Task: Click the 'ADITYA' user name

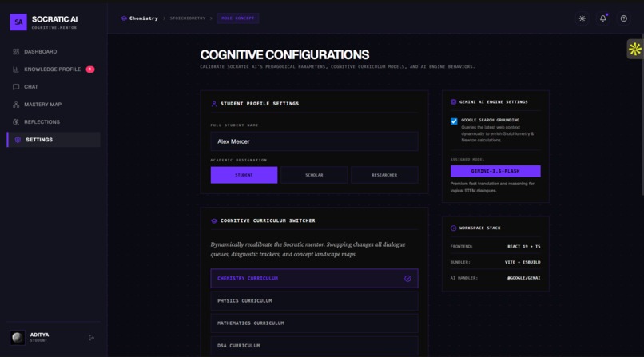Action: pyautogui.click(x=39, y=335)
